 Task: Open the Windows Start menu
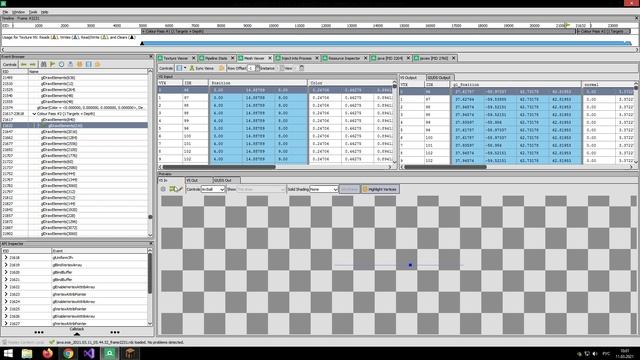pyautogui.click(x=8, y=353)
